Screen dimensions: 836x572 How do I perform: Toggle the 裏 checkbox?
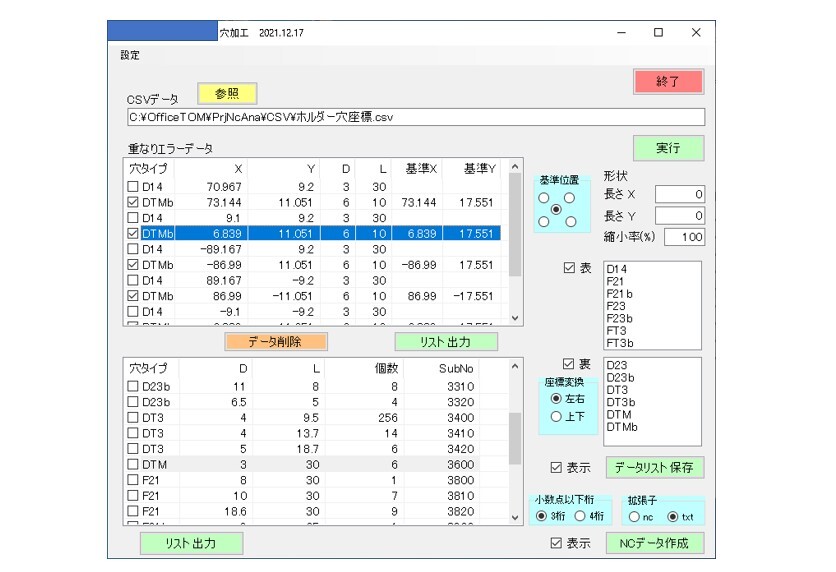click(x=571, y=363)
